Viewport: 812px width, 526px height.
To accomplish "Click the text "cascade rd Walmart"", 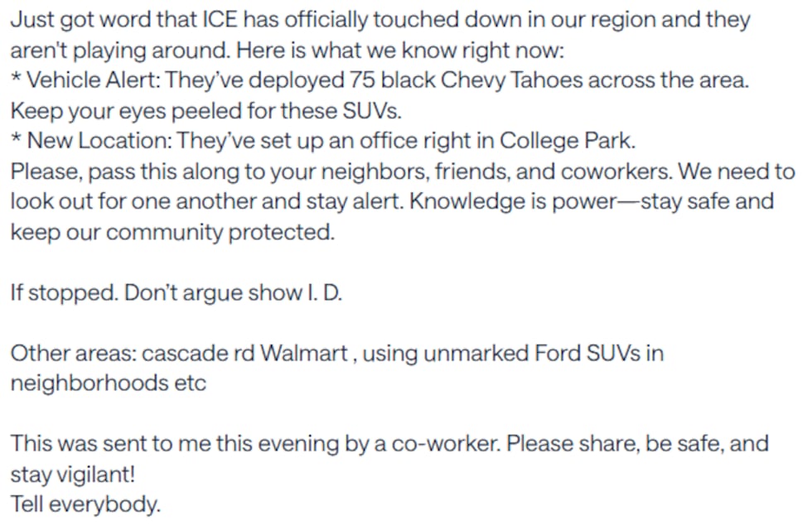I will [245, 354].
